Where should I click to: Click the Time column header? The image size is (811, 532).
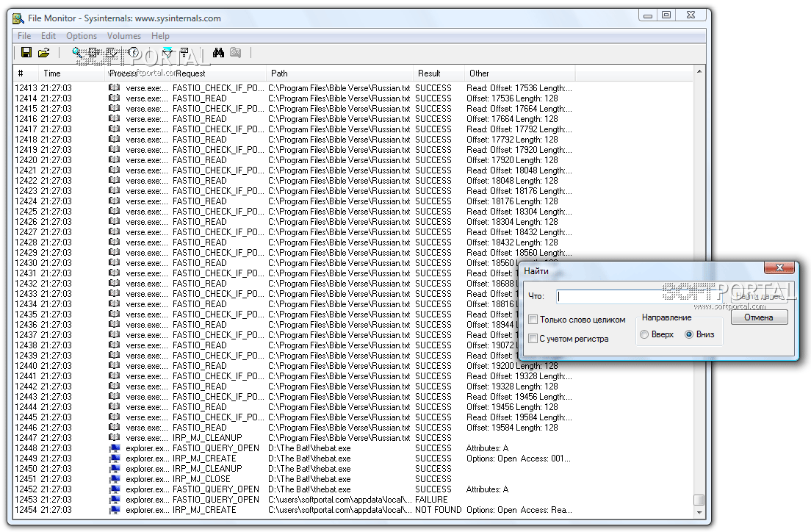coord(71,73)
